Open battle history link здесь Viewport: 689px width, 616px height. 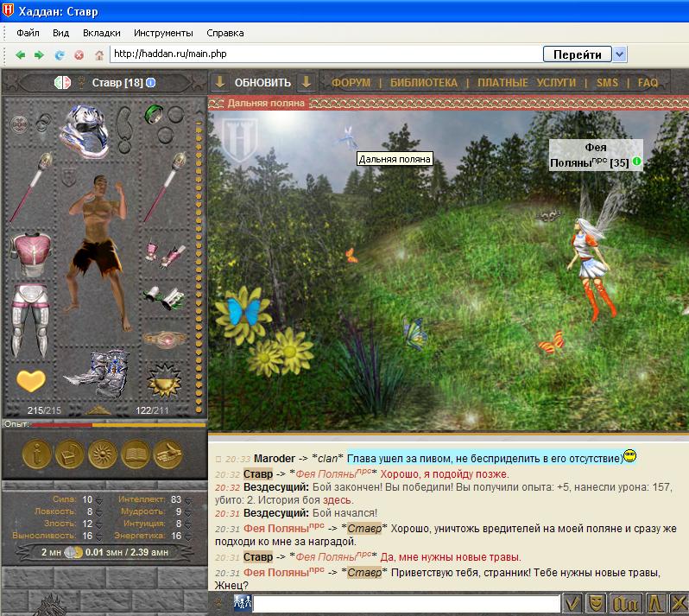[337, 500]
